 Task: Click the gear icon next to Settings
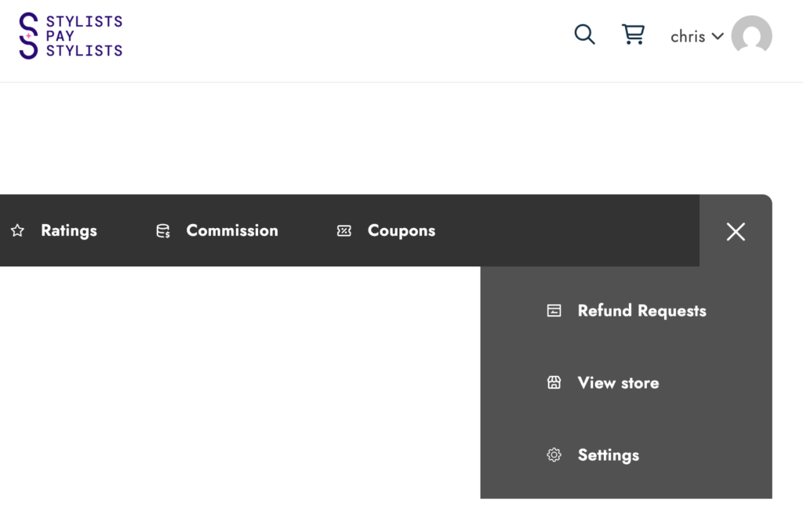point(554,454)
